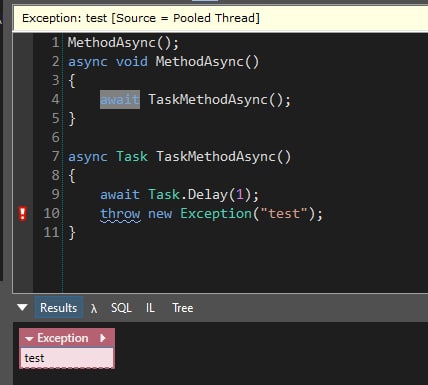Collapse the Exception result using its down arrow

coord(29,339)
